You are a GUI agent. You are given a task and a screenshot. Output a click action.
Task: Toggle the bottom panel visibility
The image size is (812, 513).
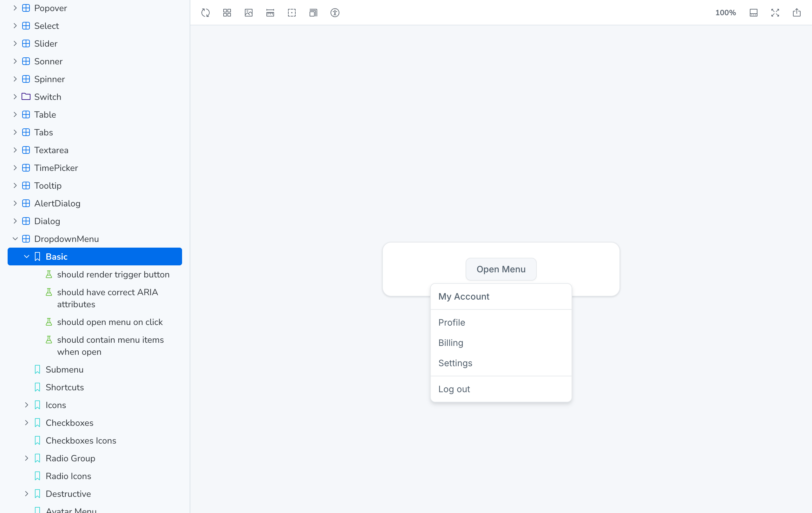pos(754,13)
